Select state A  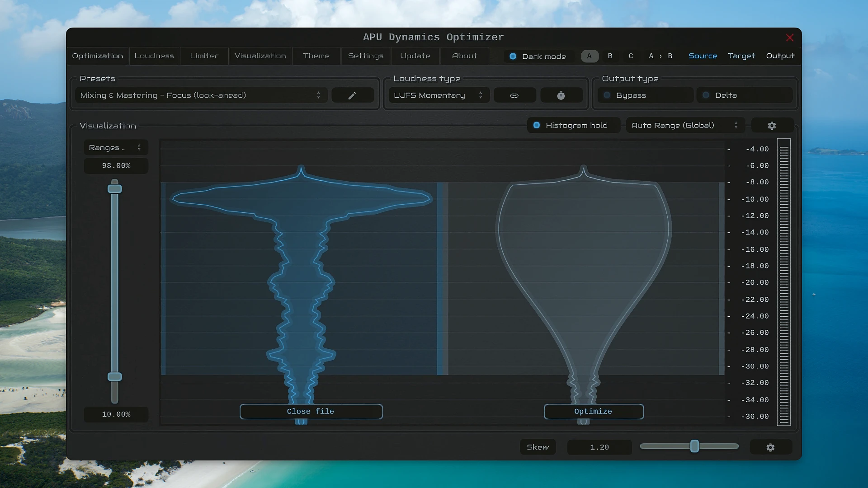[590, 56]
